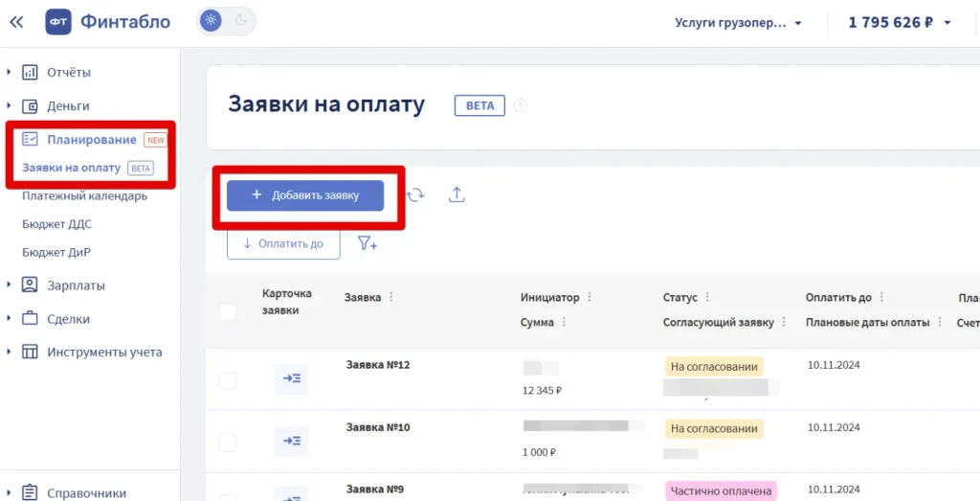Viewport: 980px width, 501px height.
Task: Click На согласовании status of Заявка №12
Action: coord(714,367)
